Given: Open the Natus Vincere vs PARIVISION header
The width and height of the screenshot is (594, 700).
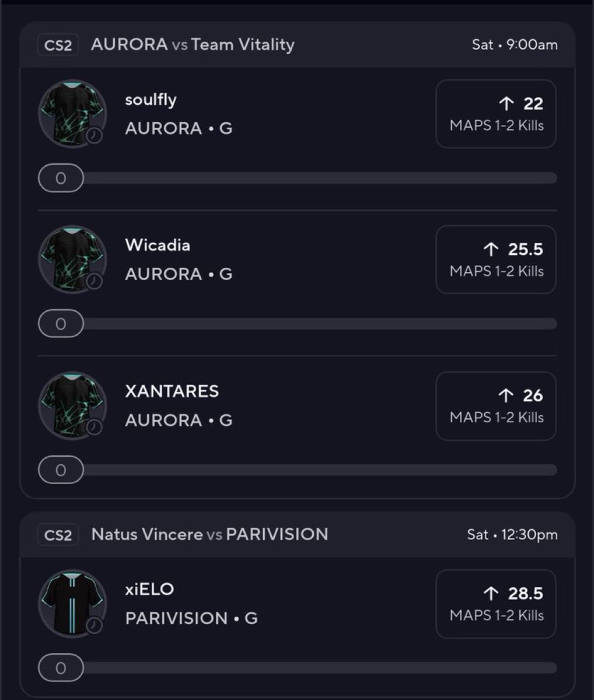Looking at the screenshot, I should coord(209,535).
